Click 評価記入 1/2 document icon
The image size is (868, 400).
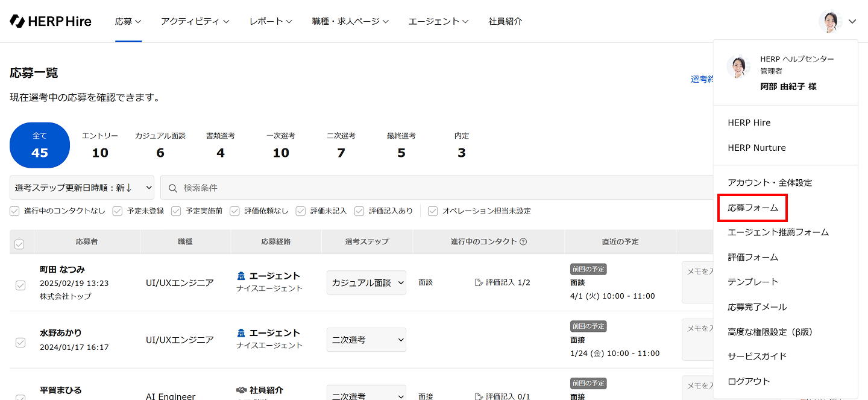479,282
